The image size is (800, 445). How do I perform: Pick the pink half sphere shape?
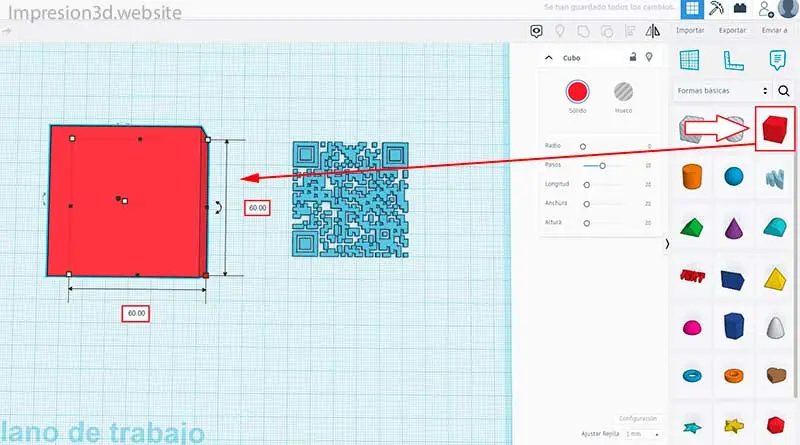[692, 328]
